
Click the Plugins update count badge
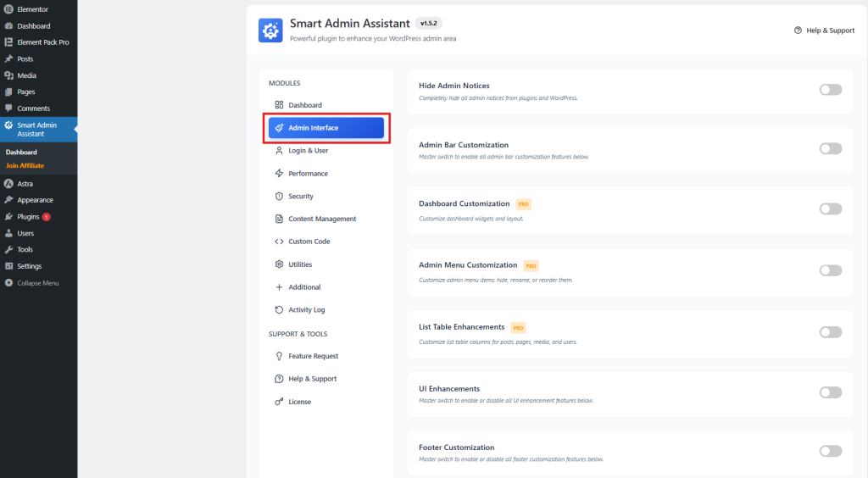tap(47, 217)
